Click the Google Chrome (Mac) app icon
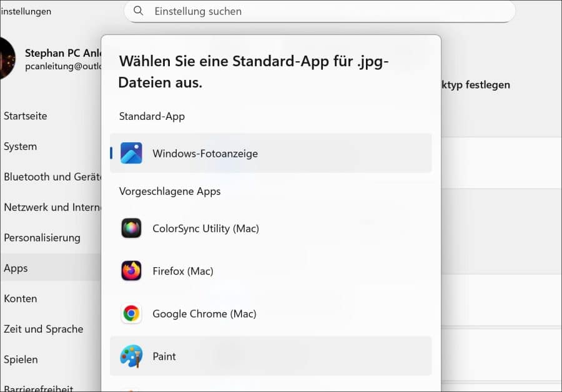 point(131,313)
